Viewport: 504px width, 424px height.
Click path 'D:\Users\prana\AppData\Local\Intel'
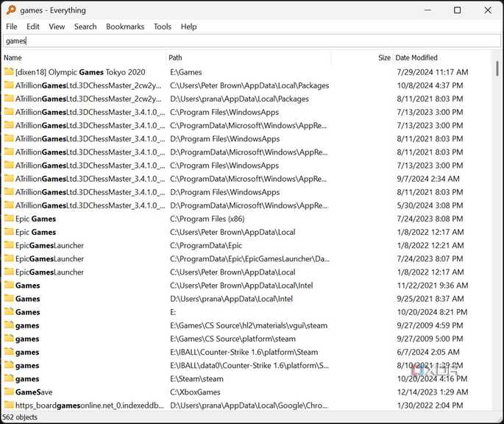232,299
